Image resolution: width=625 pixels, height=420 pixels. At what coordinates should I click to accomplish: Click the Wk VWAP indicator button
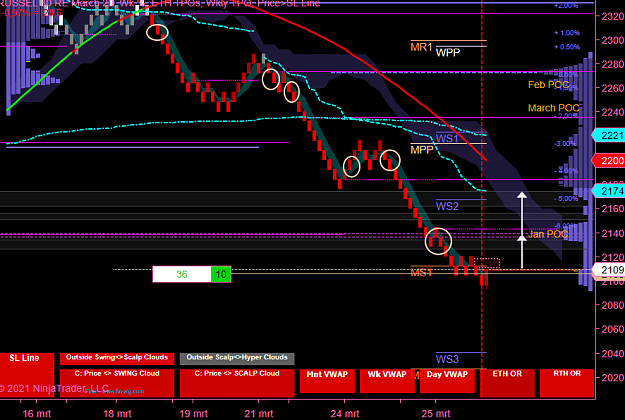click(387, 381)
